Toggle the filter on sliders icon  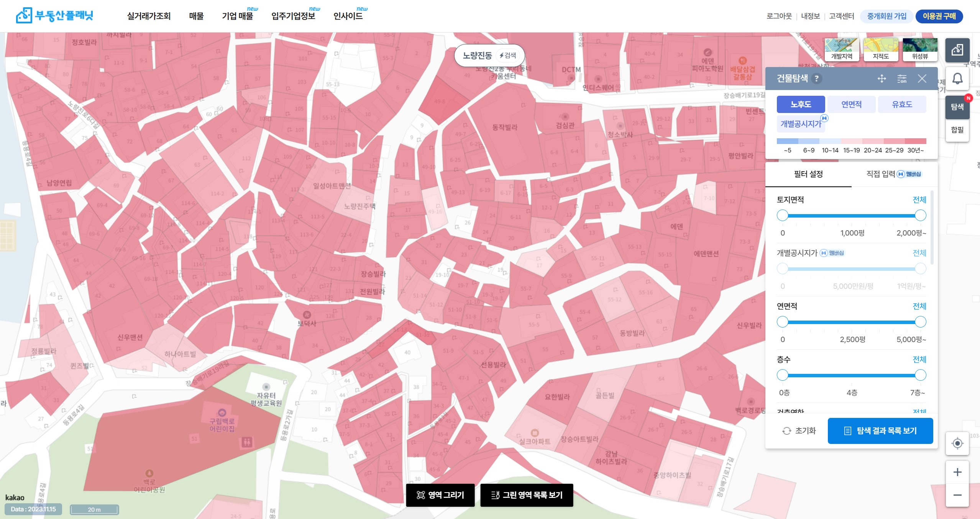pyautogui.click(x=902, y=79)
